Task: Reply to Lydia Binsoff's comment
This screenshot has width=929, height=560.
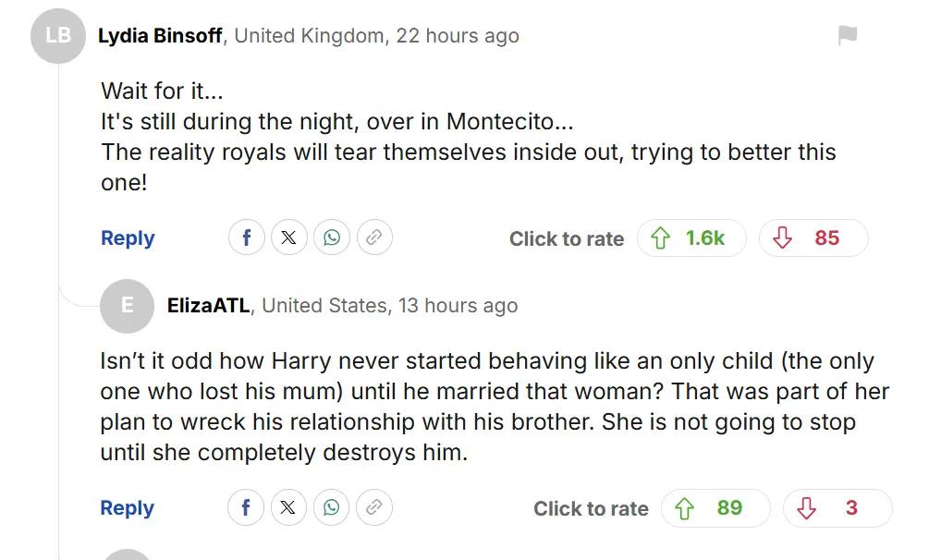Action: [128, 238]
